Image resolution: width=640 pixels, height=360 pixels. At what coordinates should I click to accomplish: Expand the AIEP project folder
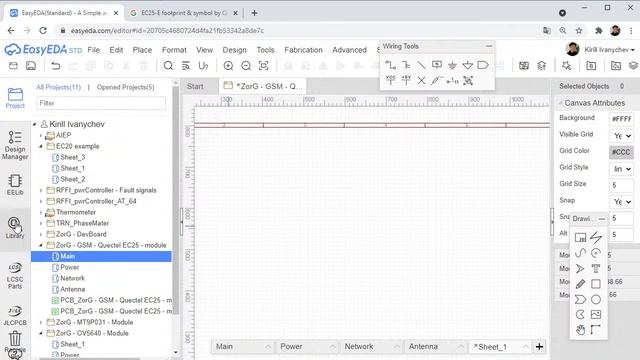[x=41, y=135]
